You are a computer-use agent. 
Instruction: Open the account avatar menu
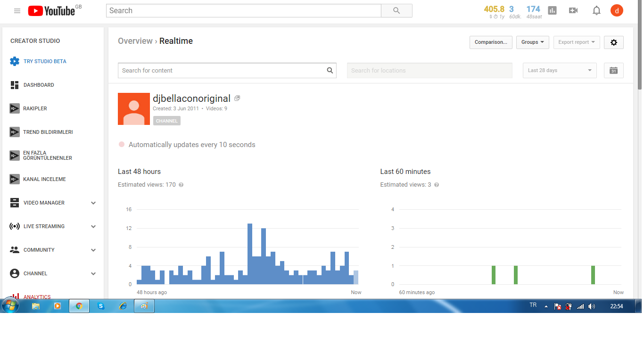coord(617,10)
